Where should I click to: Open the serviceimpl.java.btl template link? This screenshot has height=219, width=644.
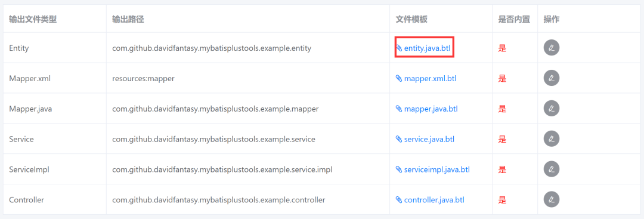click(437, 169)
